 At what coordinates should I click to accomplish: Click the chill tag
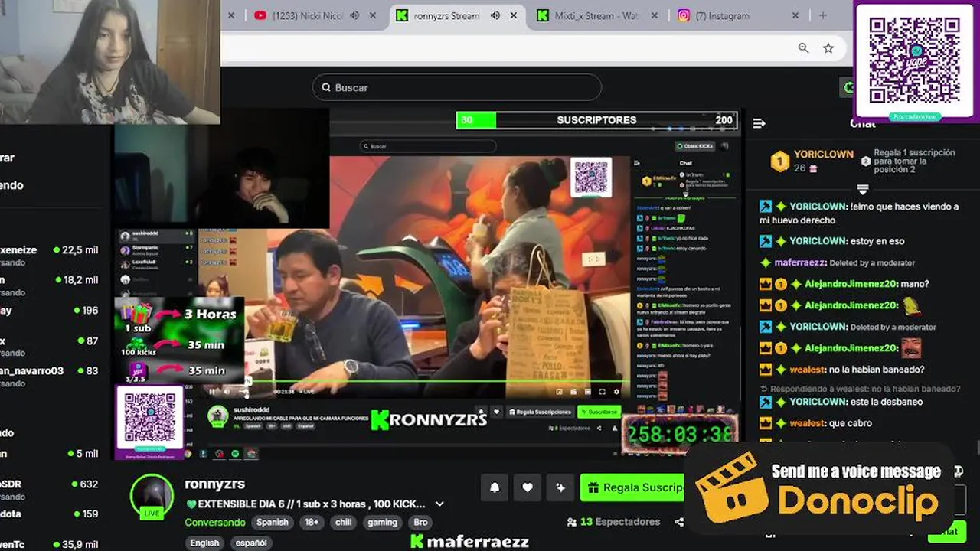point(344,523)
